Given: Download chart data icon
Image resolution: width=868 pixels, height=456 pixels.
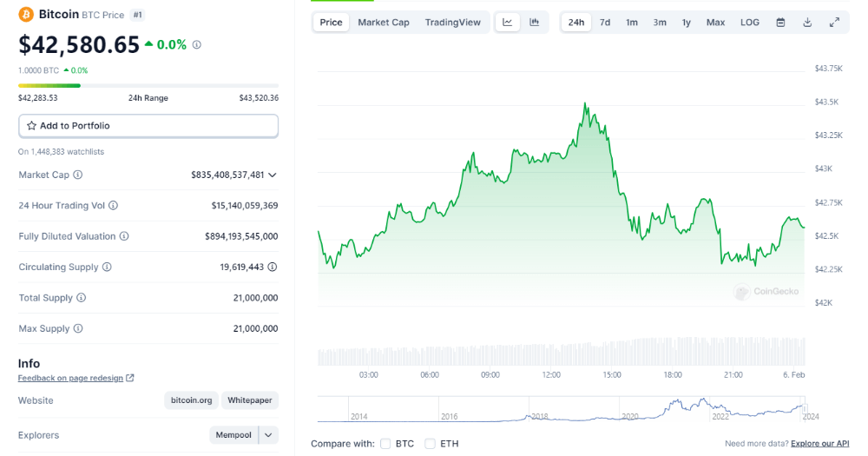Looking at the screenshot, I should (807, 23).
